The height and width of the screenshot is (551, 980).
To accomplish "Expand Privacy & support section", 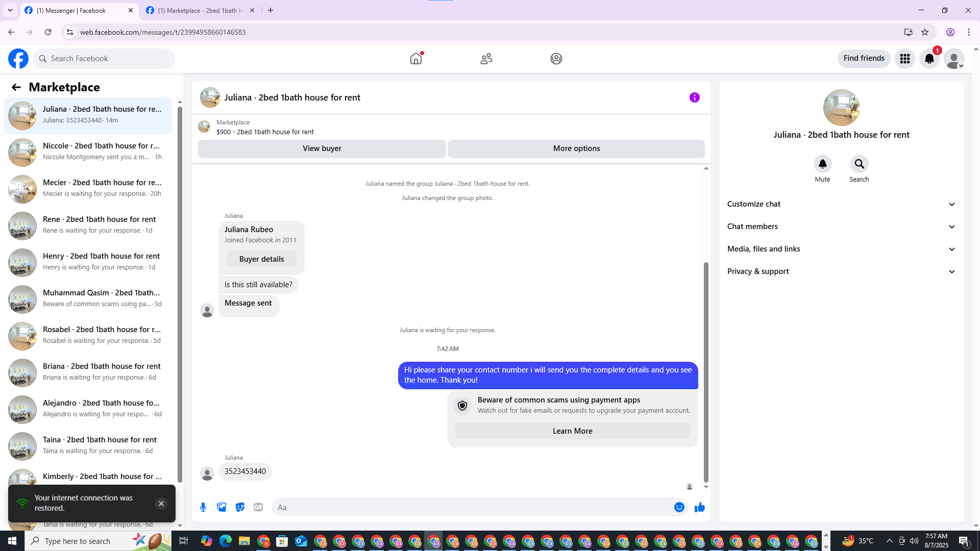I will 841,271.
